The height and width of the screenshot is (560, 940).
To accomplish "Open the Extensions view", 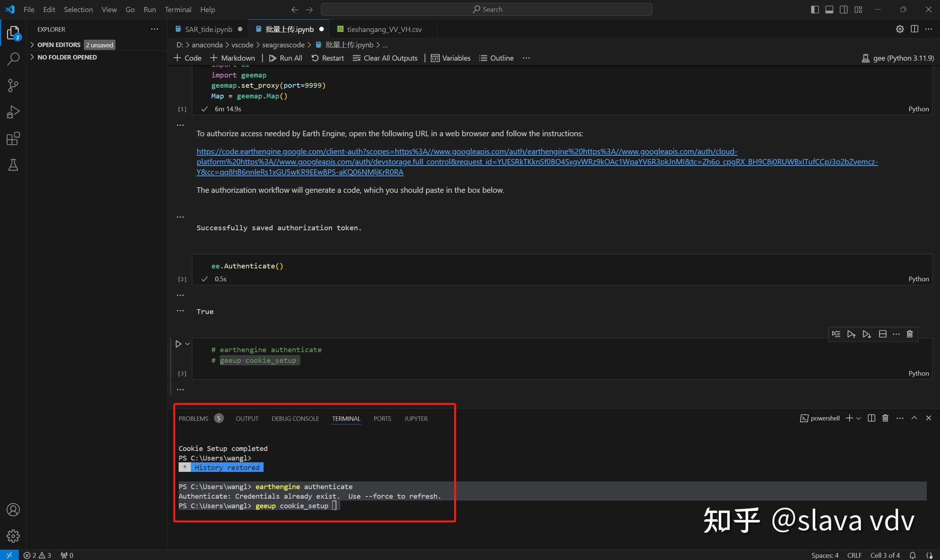I will [13, 138].
